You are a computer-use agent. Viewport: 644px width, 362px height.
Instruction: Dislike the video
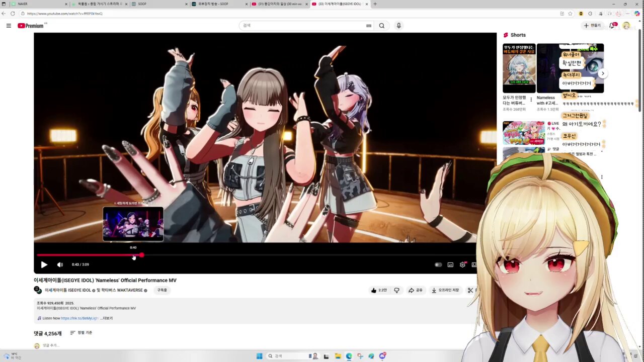pos(396,290)
